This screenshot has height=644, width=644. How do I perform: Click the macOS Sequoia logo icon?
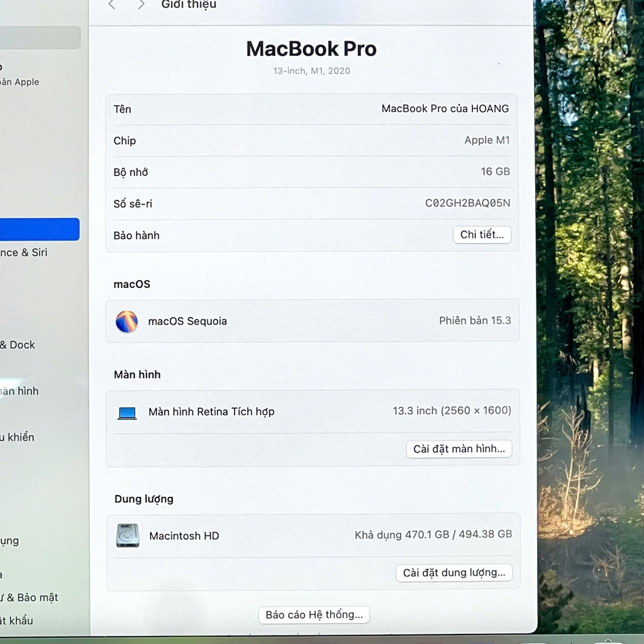126,321
